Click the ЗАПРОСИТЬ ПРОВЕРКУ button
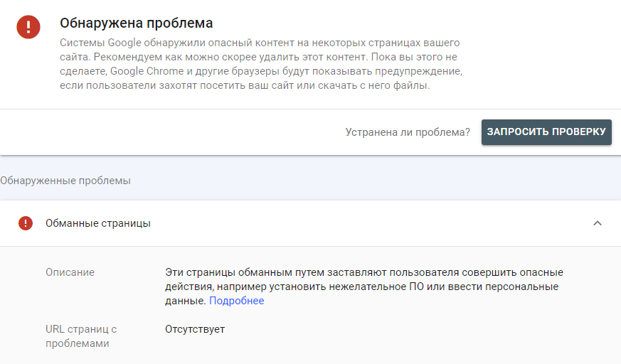 click(x=546, y=132)
